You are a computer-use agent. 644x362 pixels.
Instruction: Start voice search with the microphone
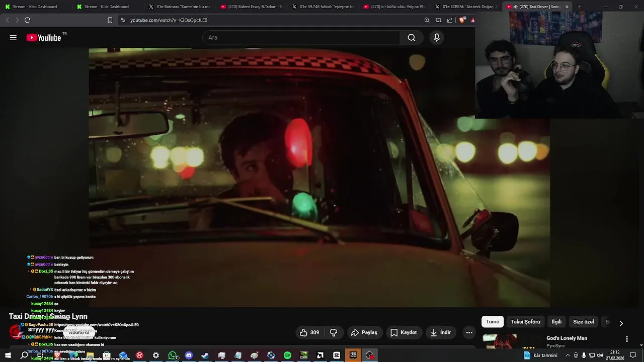click(x=437, y=38)
